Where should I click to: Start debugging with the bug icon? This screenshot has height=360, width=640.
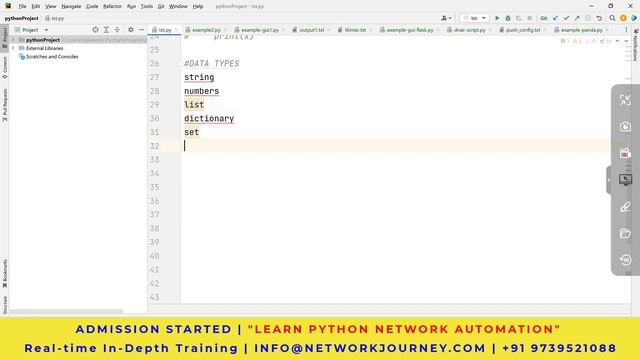[x=508, y=18]
